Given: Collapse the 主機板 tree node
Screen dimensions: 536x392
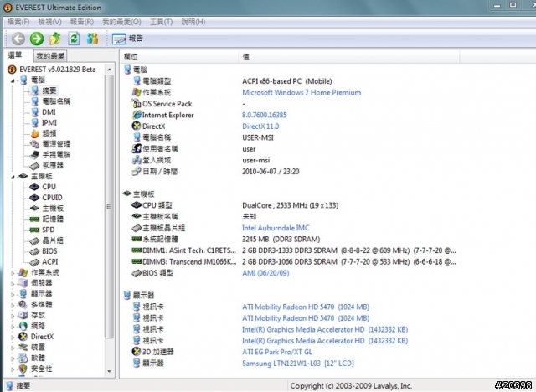Looking at the screenshot, I should click(x=13, y=177).
